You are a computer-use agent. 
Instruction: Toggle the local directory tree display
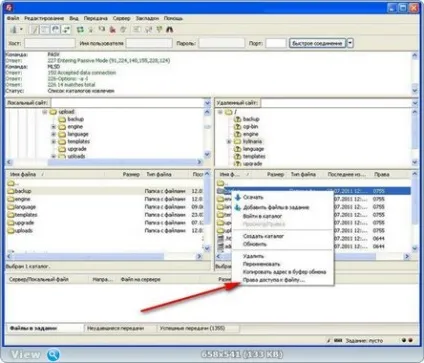pyautogui.click(x=45, y=30)
